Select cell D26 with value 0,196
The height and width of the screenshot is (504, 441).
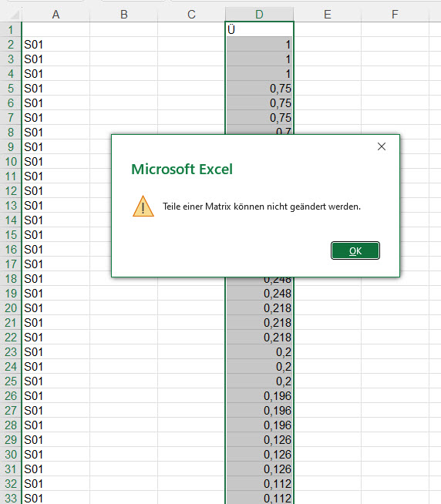[259, 396]
